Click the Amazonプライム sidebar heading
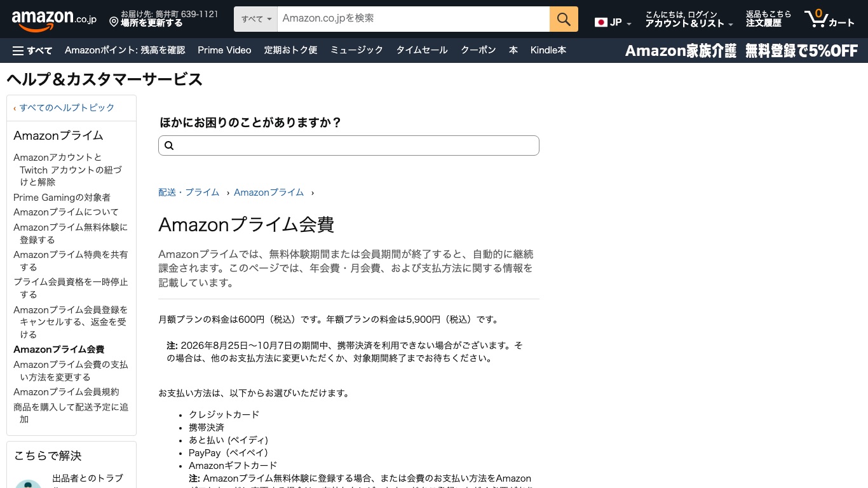The height and width of the screenshot is (488, 868). [58, 135]
